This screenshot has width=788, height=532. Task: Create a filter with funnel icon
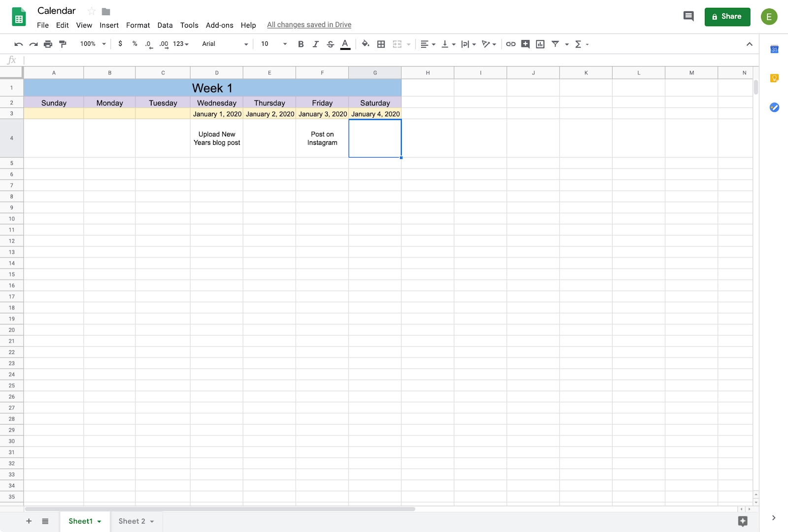click(556, 44)
